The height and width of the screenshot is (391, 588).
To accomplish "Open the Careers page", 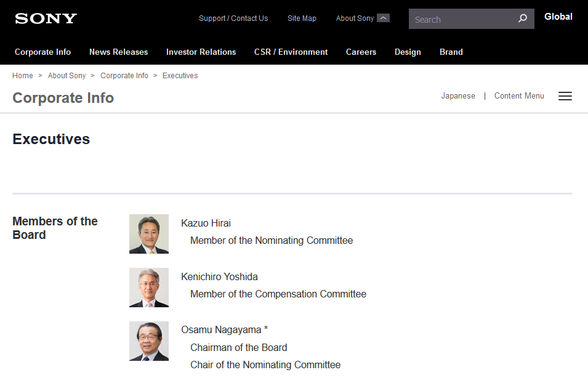I will (361, 52).
